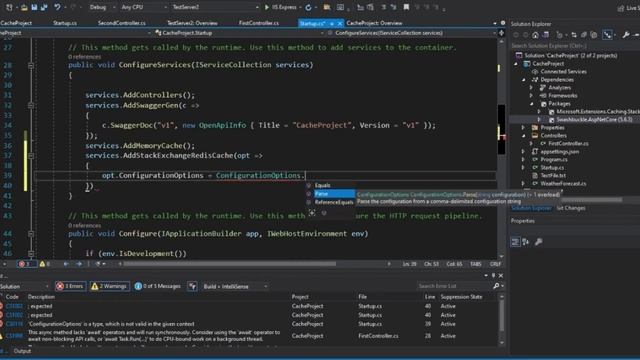The width and height of the screenshot is (640, 360).
Task: Click Collapse All icon in Solution Explorer
Action: point(584,35)
